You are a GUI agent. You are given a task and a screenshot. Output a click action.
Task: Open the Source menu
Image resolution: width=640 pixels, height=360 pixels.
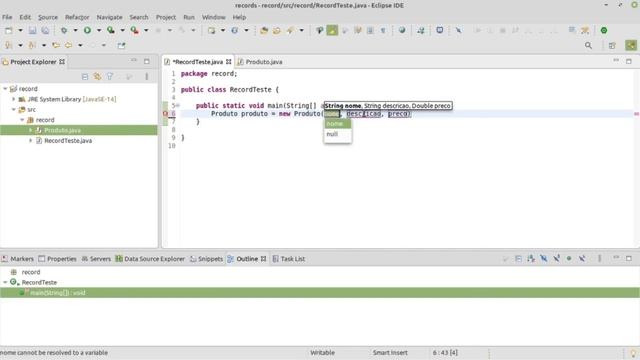click(x=48, y=17)
